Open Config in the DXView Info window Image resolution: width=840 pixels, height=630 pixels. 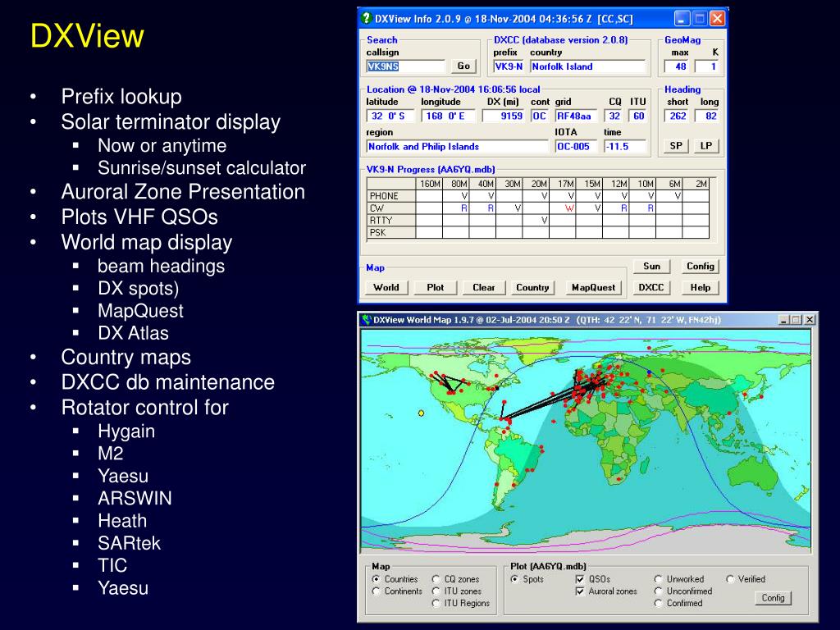(x=701, y=267)
